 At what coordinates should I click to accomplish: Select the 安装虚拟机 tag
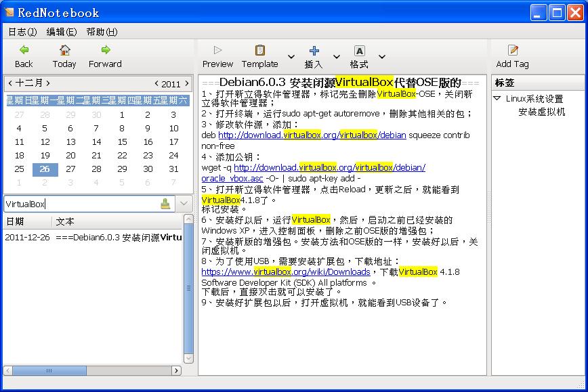click(541, 112)
